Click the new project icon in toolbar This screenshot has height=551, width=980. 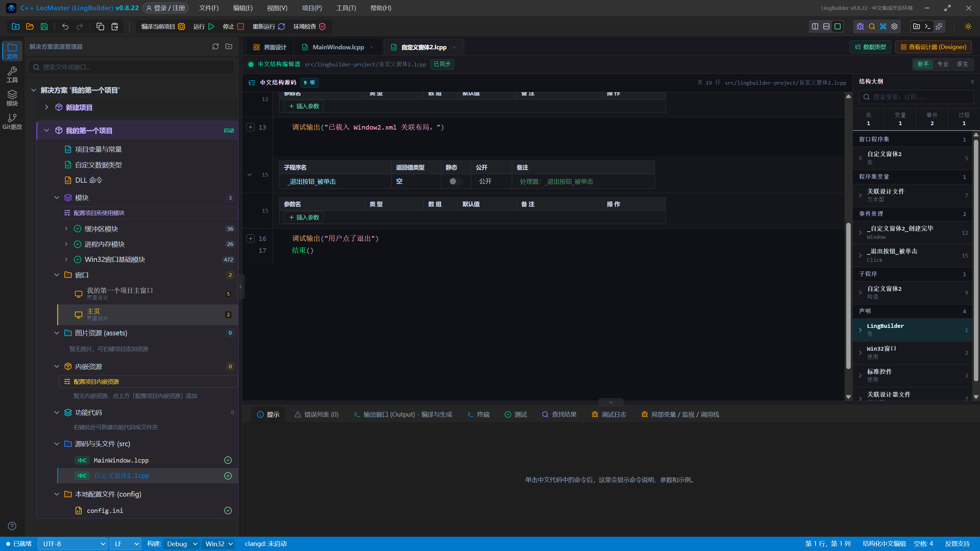[x=16, y=27]
